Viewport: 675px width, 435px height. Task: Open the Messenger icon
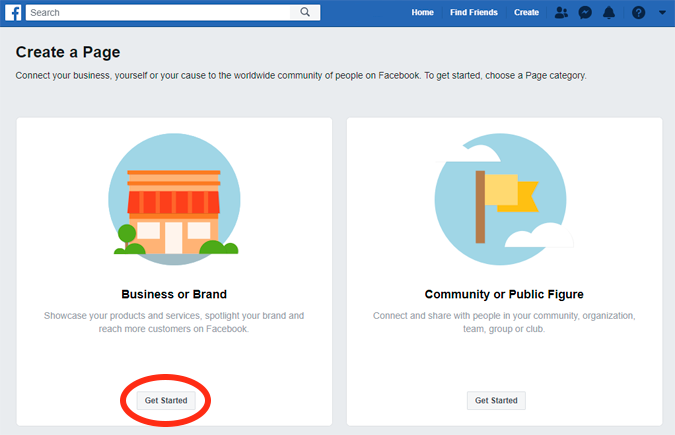click(x=585, y=12)
